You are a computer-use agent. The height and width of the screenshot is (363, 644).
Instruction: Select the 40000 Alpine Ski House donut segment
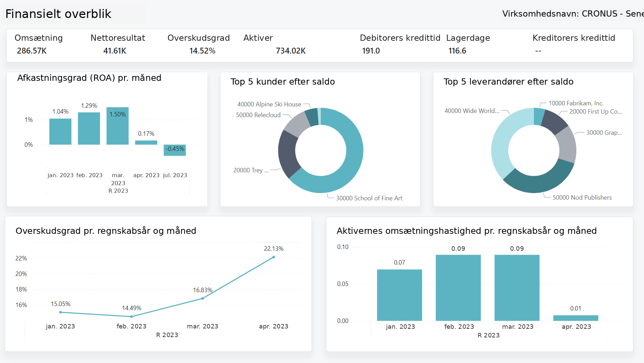pyautogui.click(x=312, y=117)
